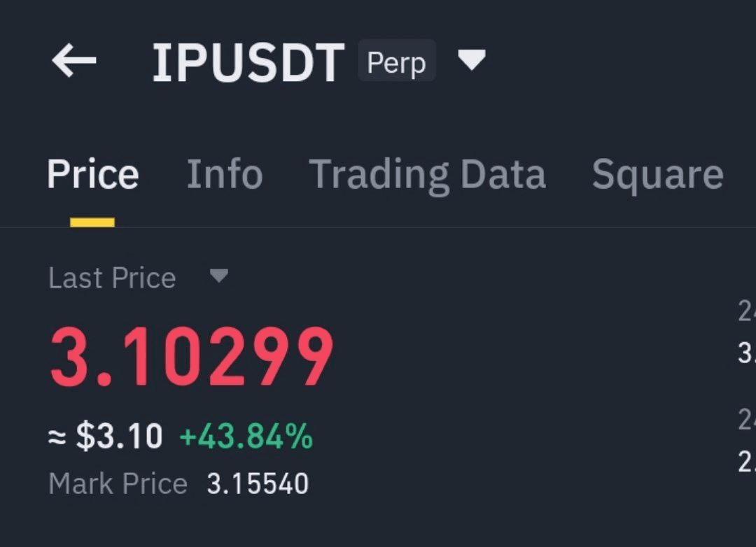Click the Last Price label
756x547 pixels.
click(x=112, y=278)
